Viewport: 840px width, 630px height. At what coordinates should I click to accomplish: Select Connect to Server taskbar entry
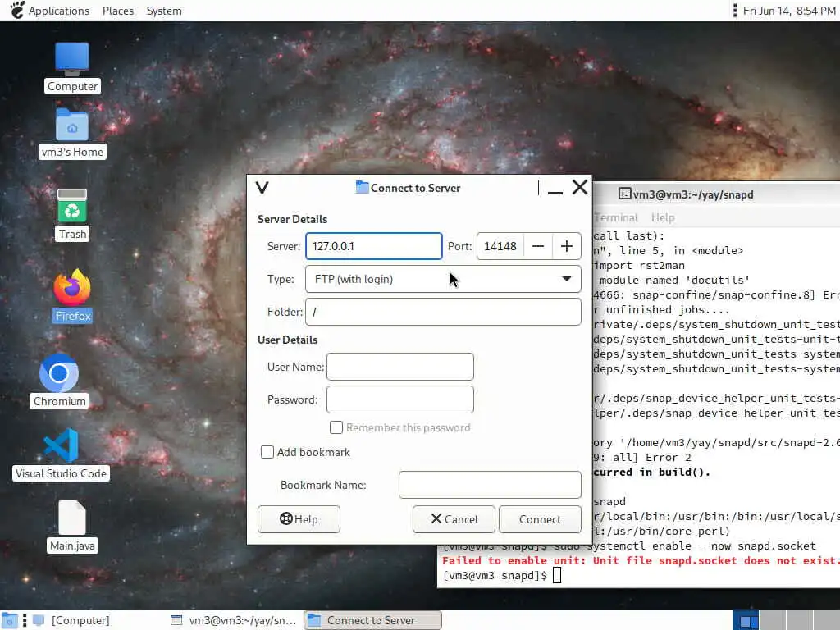pos(373,620)
